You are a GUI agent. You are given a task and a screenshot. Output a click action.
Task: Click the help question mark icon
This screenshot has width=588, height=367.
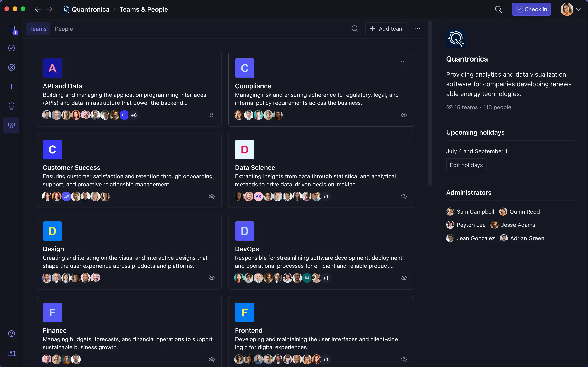(x=12, y=334)
